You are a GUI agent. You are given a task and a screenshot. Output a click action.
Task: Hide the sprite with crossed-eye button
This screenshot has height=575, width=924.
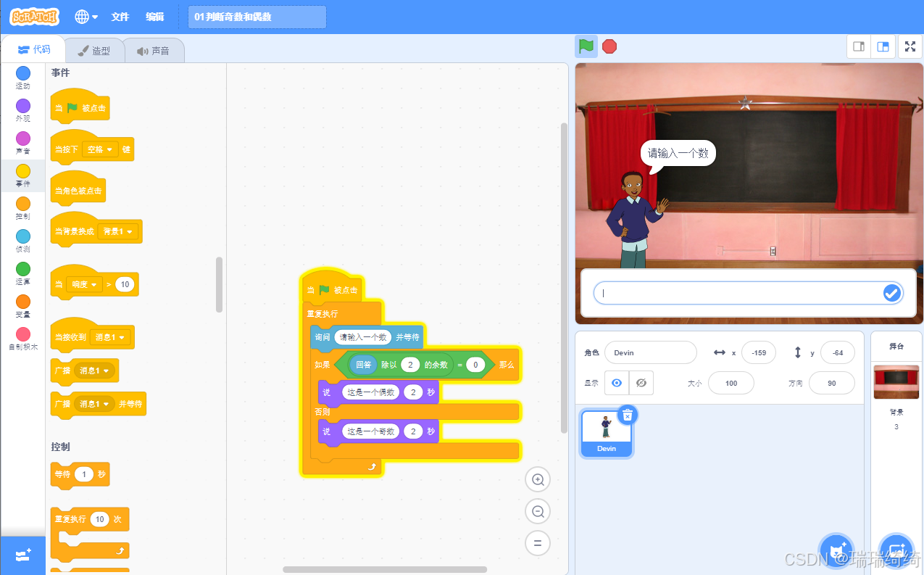pos(641,383)
